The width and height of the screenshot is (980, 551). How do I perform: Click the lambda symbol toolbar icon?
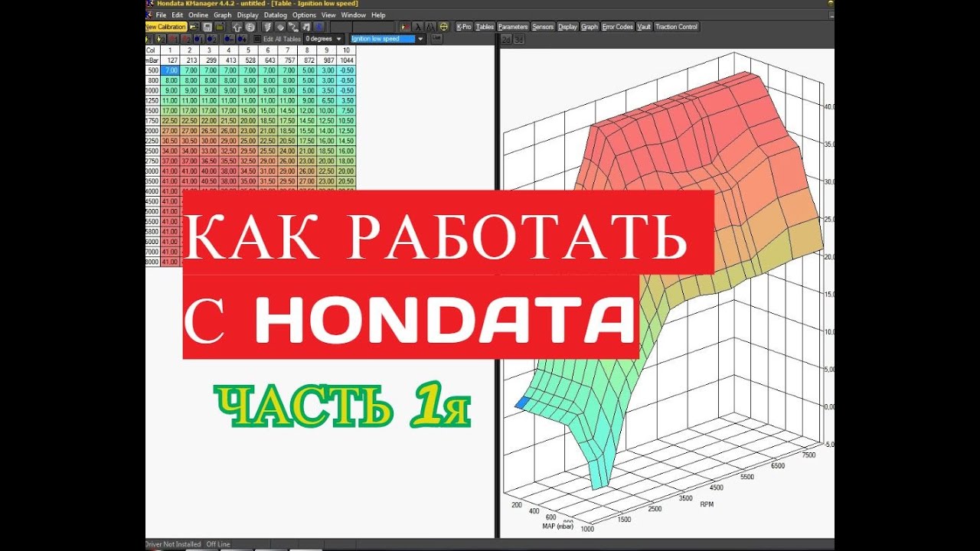point(417,27)
